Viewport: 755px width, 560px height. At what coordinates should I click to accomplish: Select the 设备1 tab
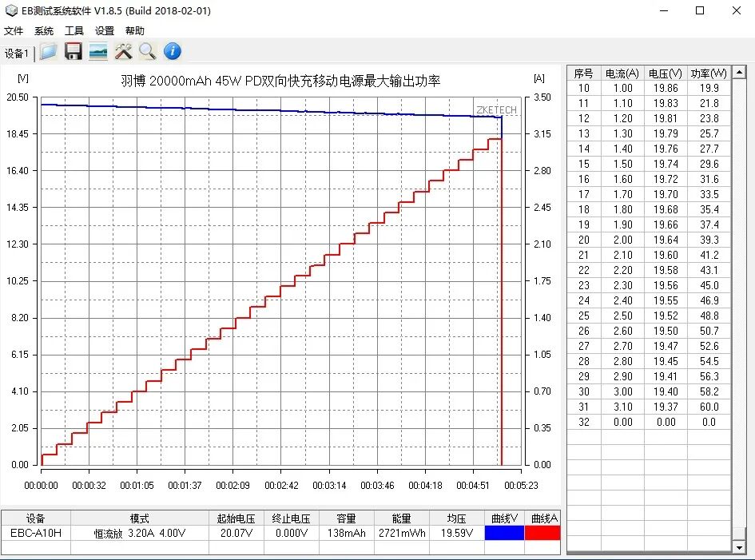(17, 54)
